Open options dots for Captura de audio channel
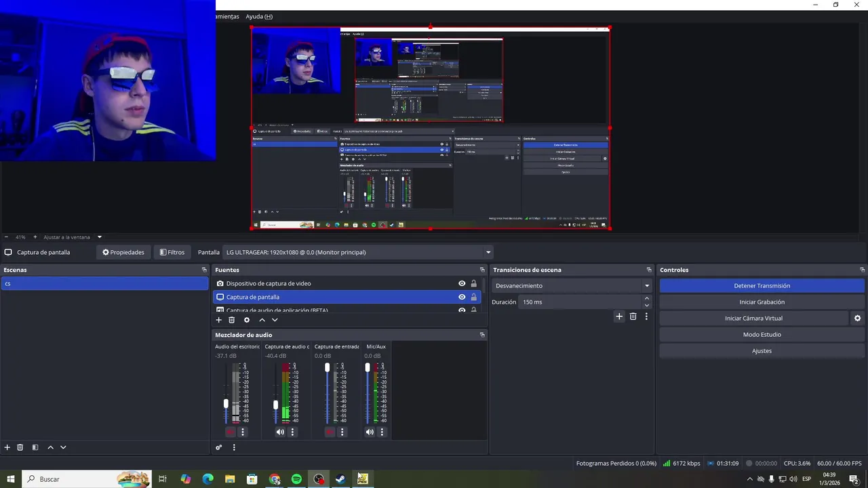Screen dimensions: 868x488 (x=293, y=432)
